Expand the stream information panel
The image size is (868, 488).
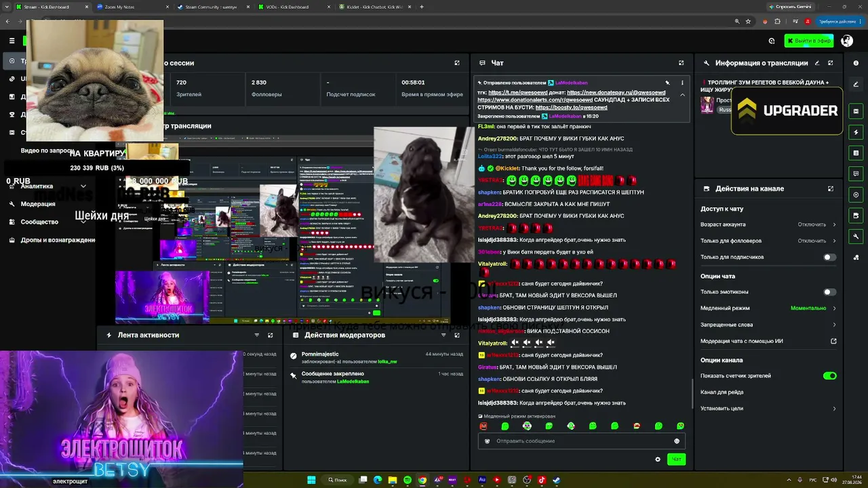pyautogui.click(x=830, y=63)
